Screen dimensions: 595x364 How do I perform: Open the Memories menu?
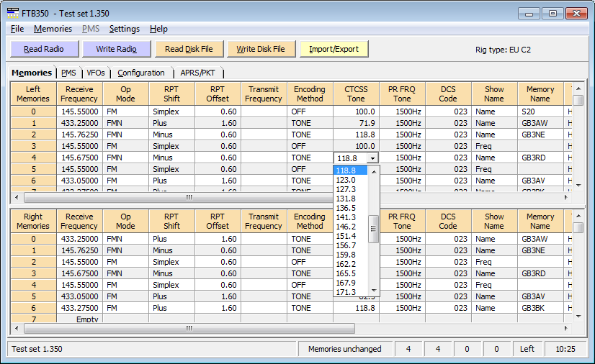53,29
